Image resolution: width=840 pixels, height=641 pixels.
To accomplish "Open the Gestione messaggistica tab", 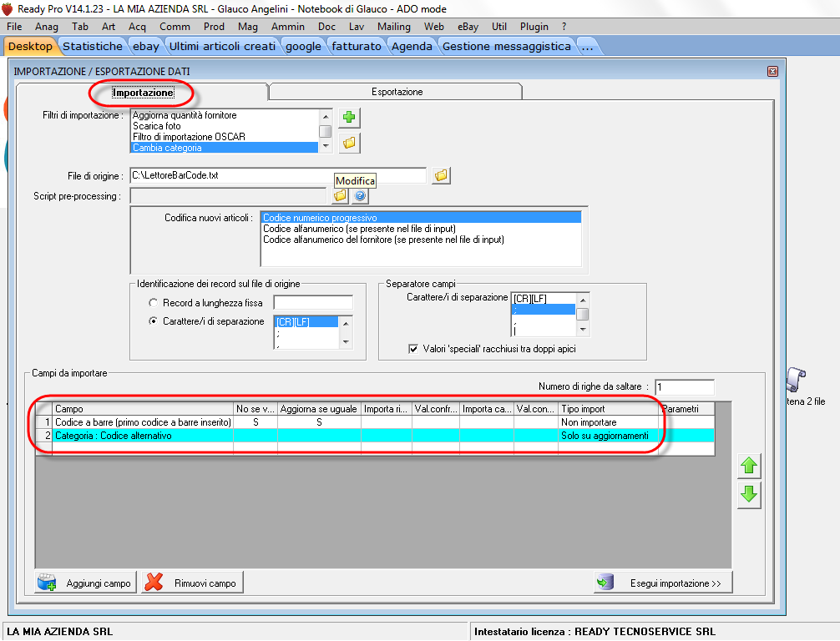I will tap(506, 47).
